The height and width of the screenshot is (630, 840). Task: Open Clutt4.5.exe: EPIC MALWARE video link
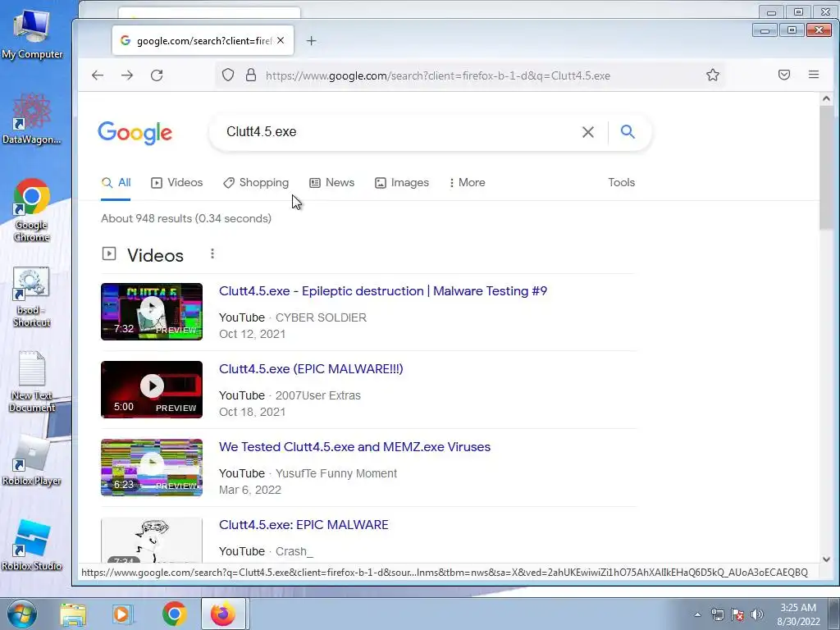304,525
